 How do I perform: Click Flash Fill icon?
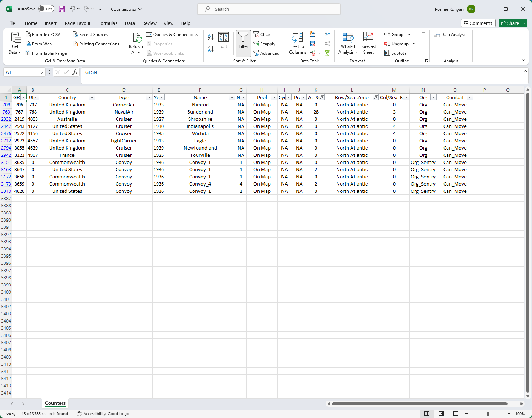(312, 34)
